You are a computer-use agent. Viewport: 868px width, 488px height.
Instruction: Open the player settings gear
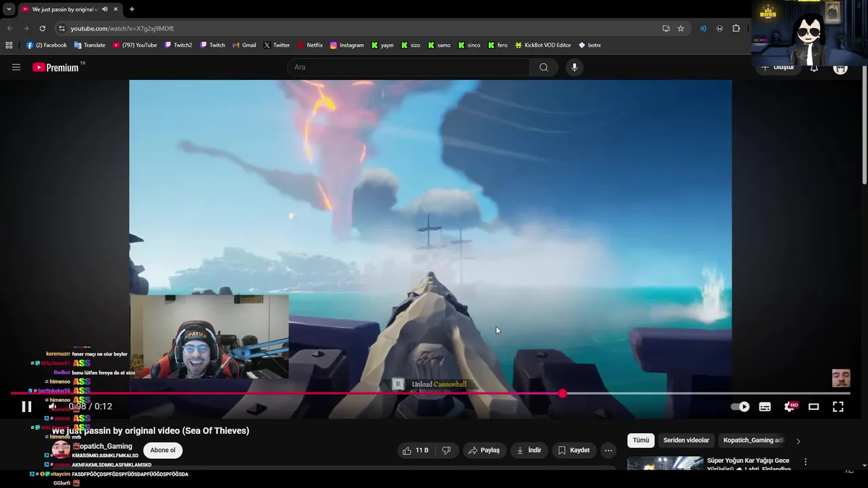tap(790, 407)
